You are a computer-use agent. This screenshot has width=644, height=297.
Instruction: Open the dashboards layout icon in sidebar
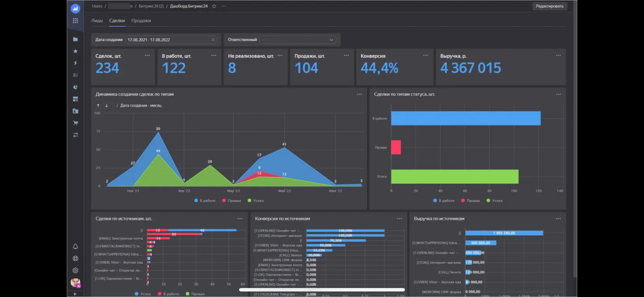[x=75, y=99]
